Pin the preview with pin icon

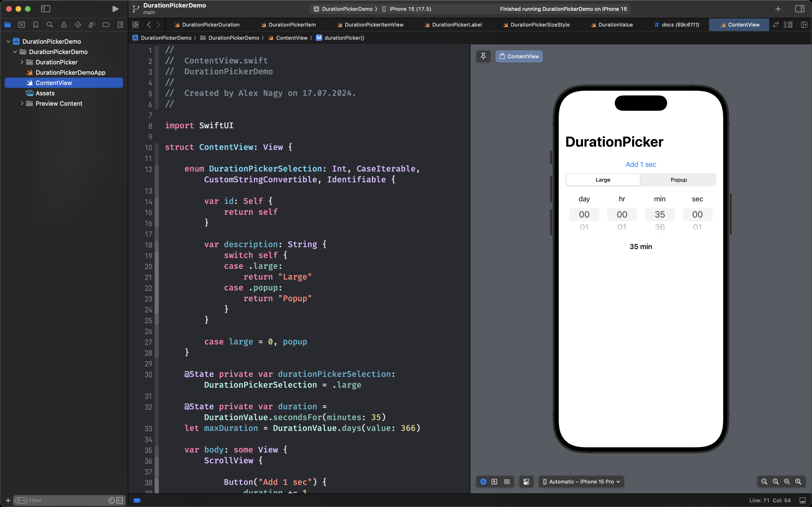pos(483,56)
